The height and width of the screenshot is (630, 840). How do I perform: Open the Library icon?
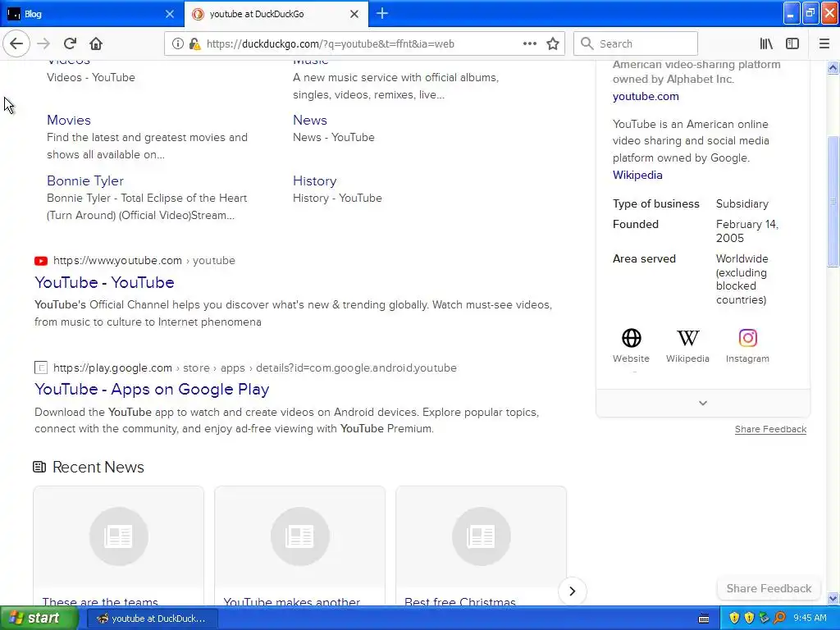(x=766, y=44)
